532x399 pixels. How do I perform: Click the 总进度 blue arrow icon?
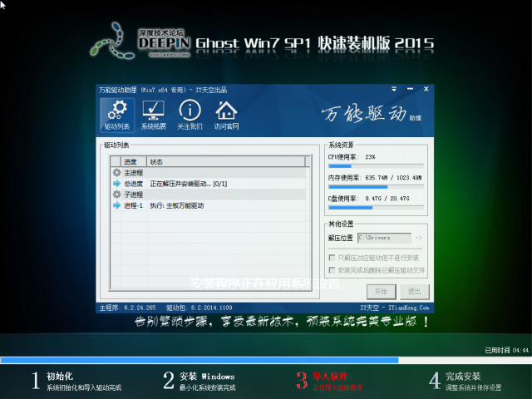[x=116, y=184]
